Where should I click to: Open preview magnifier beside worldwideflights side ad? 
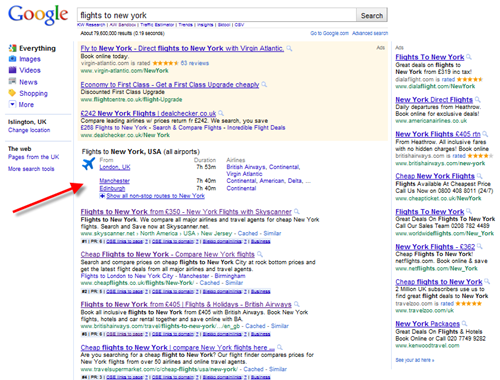click(469, 211)
